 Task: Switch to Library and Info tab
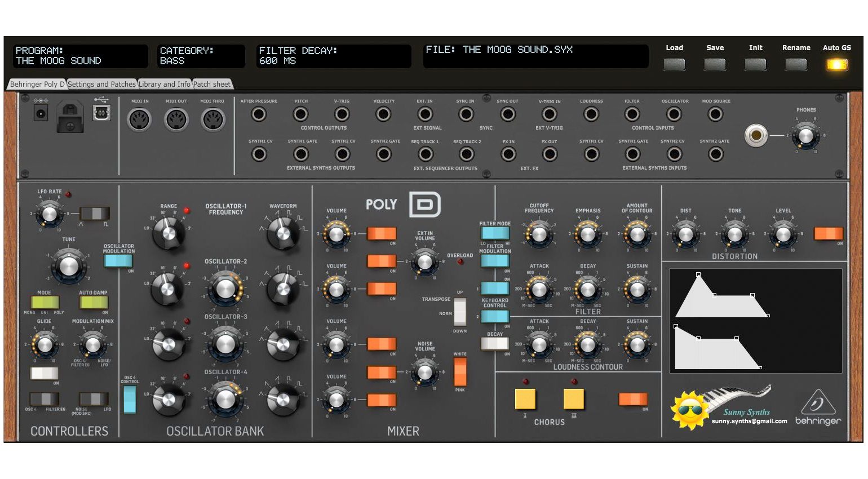tap(165, 85)
